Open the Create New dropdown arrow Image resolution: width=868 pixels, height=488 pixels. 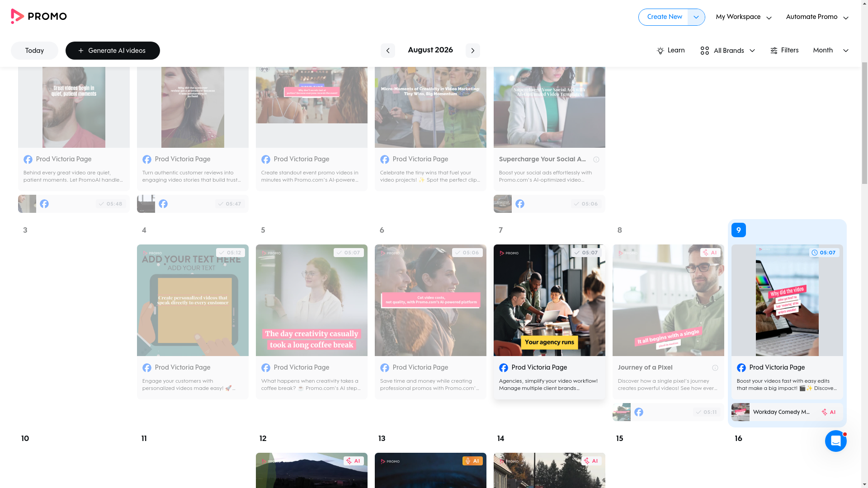click(x=696, y=17)
